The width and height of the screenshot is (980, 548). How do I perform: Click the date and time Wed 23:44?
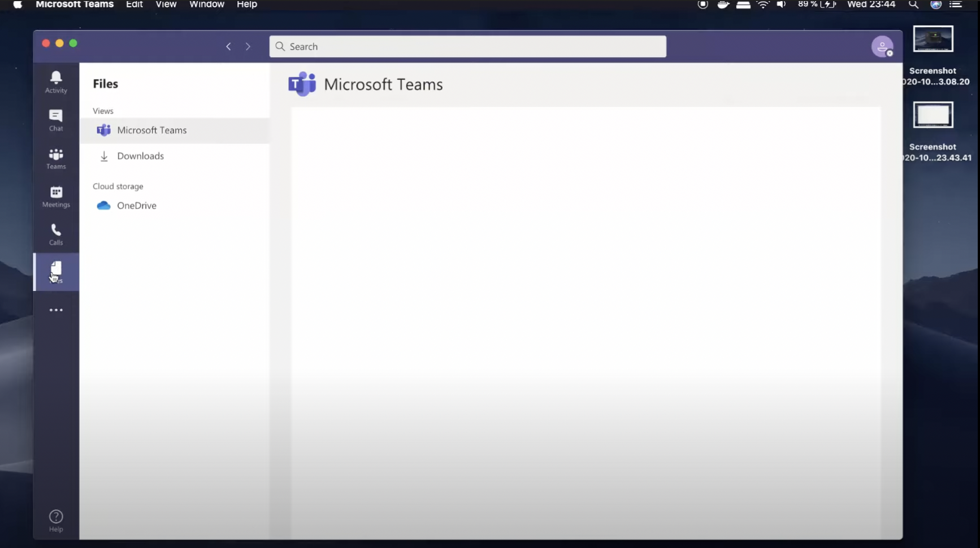pyautogui.click(x=871, y=5)
